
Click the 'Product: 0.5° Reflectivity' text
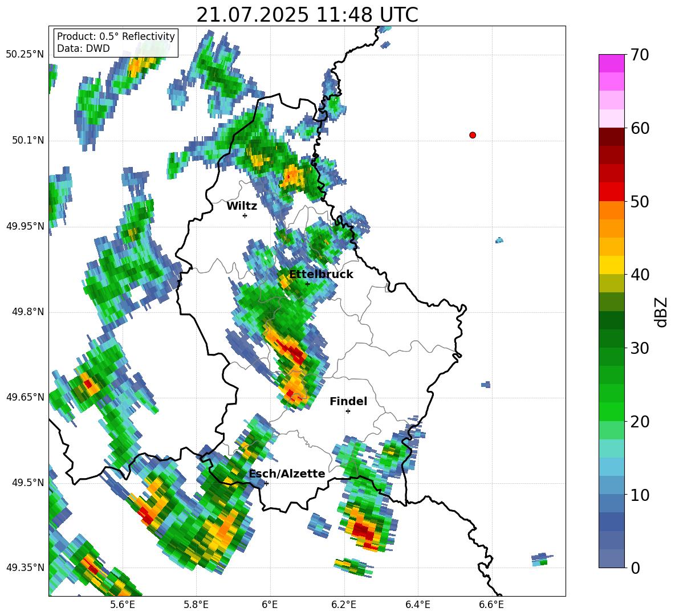pyautogui.click(x=116, y=36)
